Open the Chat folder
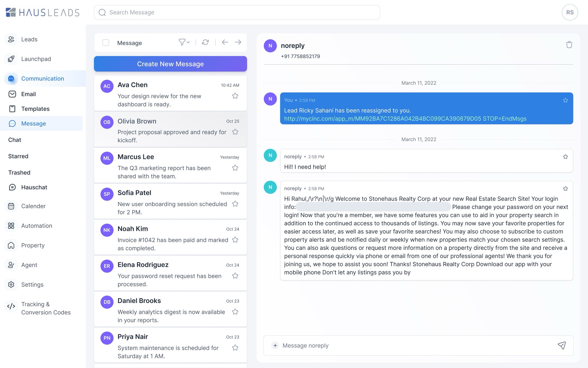The image size is (588, 368). [x=15, y=140]
